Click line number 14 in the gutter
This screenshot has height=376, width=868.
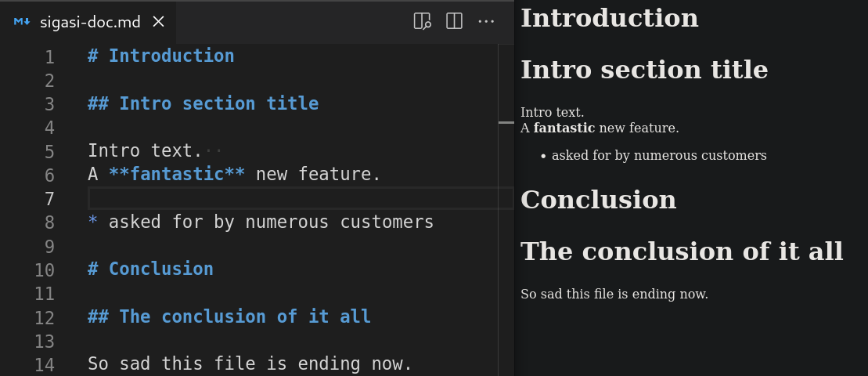coord(45,364)
